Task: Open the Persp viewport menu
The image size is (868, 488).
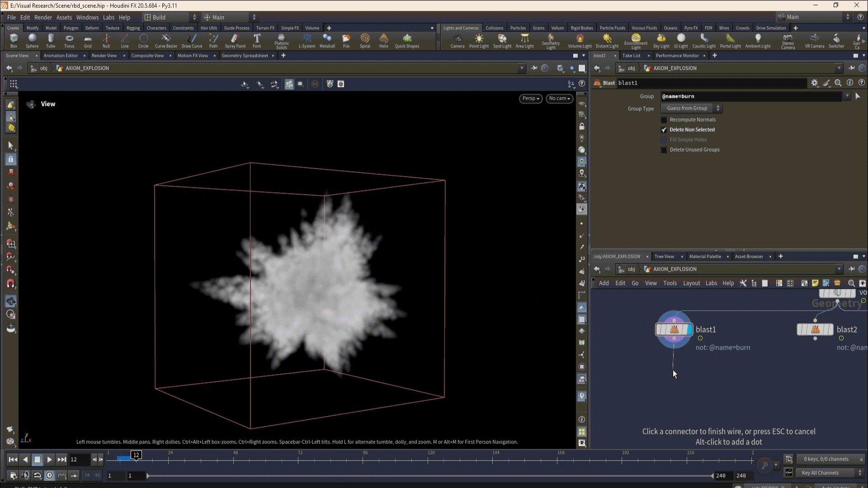Action: pyautogui.click(x=530, y=99)
